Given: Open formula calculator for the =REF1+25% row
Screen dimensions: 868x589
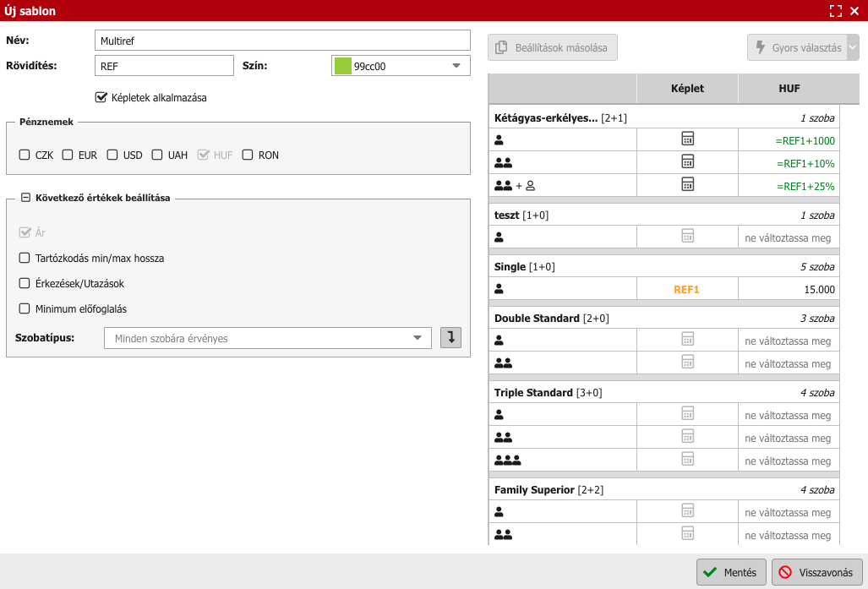Looking at the screenshot, I should 687,184.
